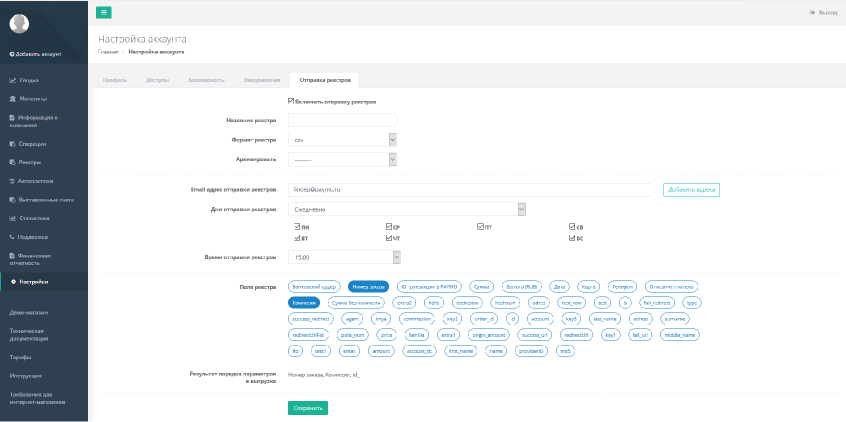This screenshot has height=422, width=846.
Task: Click the Автоплатежи sidebar icon
Action: pyautogui.click(x=12, y=181)
